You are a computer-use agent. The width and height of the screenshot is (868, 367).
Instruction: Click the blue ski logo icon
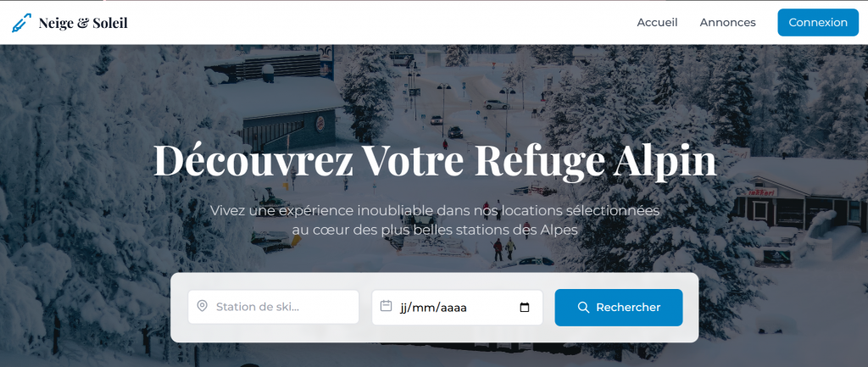(21, 23)
